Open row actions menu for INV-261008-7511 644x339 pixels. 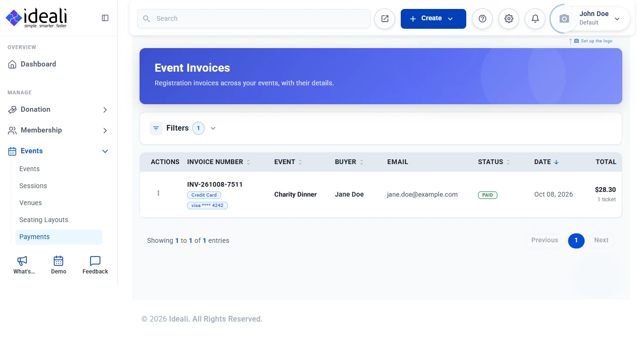tap(158, 193)
